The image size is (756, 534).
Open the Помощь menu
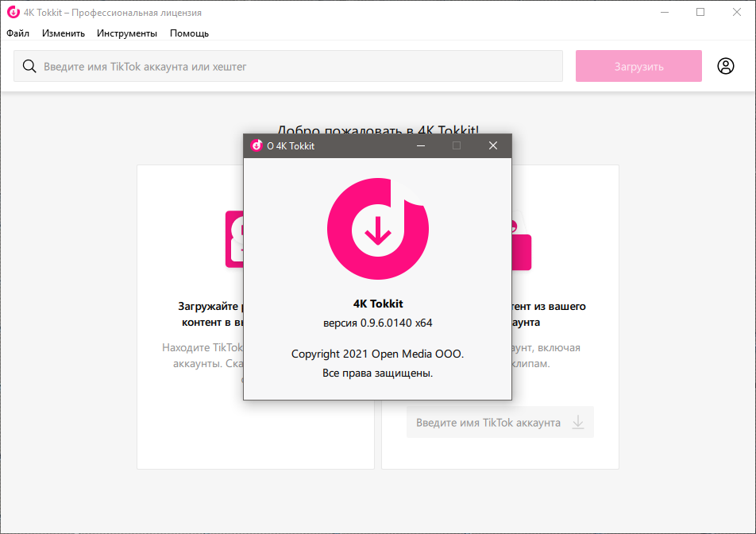pyautogui.click(x=189, y=33)
